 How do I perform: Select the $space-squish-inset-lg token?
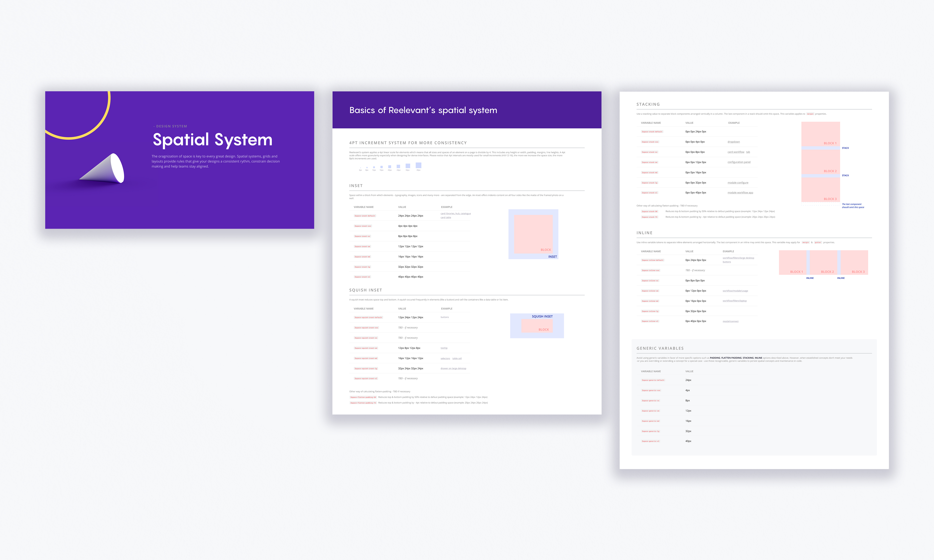(366, 369)
